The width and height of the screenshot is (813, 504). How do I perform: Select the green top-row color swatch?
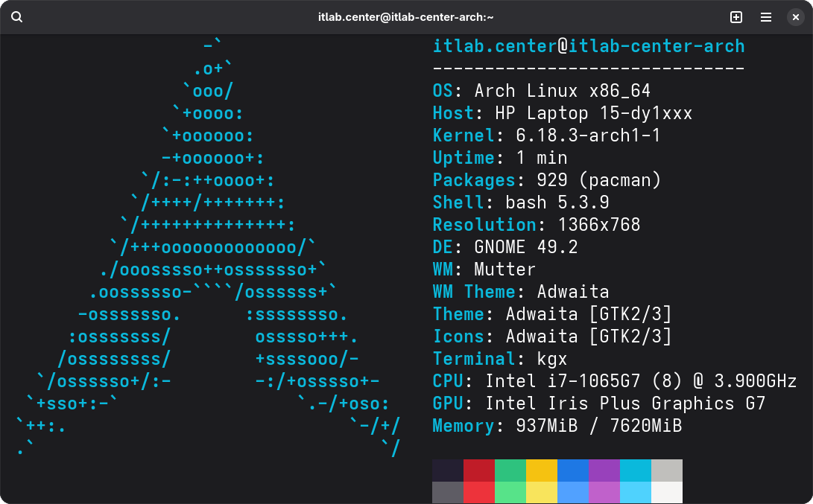pyautogui.click(x=510, y=470)
